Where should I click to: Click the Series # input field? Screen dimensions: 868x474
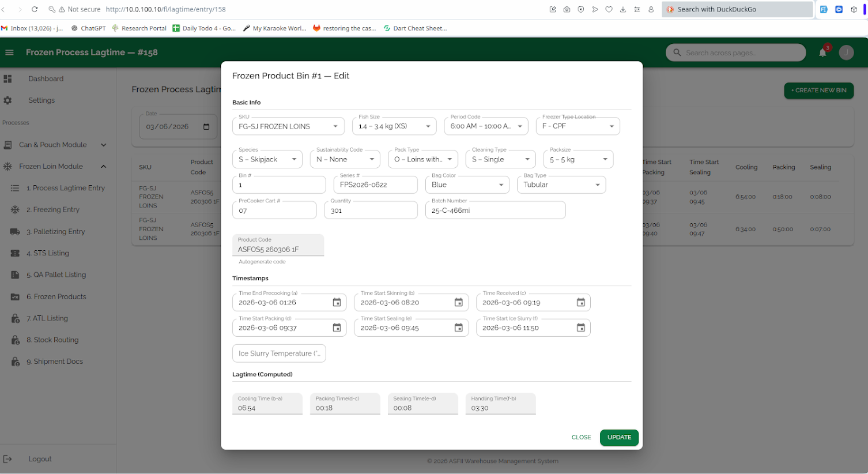pyautogui.click(x=375, y=185)
